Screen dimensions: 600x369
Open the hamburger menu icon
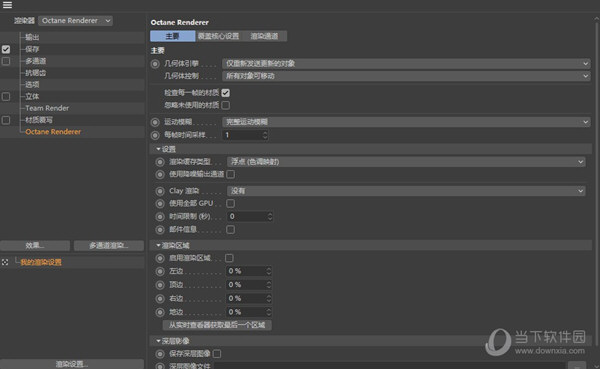tap(7, 5)
